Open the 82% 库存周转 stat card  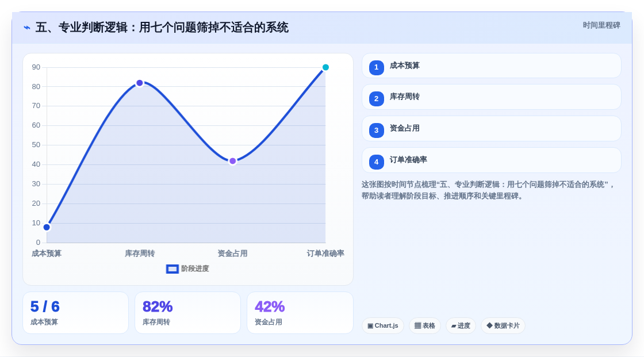pyautogui.click(x=187, y=313)
